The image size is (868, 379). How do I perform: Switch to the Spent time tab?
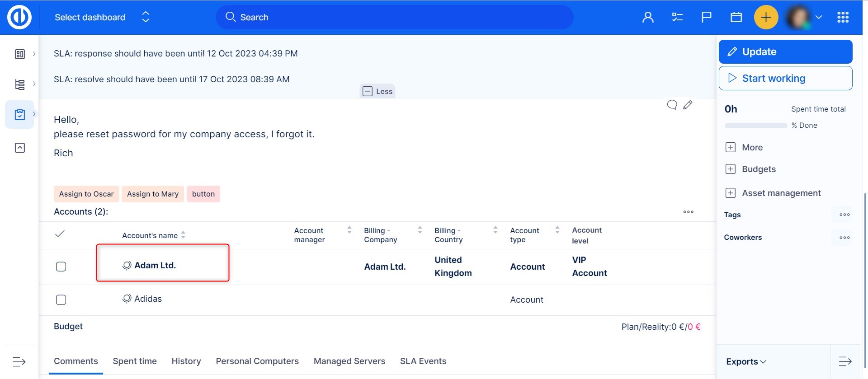pyautogui.click(x=135, y=361)
